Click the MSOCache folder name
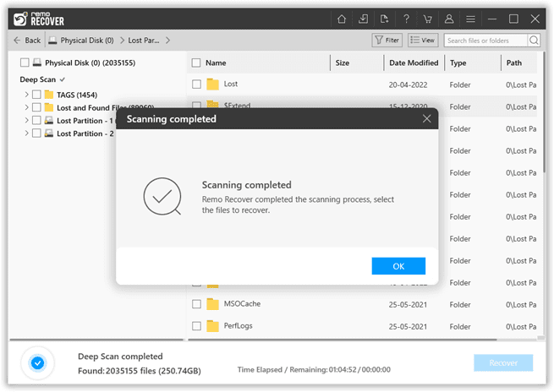554x392 pixels. [242, 303]
